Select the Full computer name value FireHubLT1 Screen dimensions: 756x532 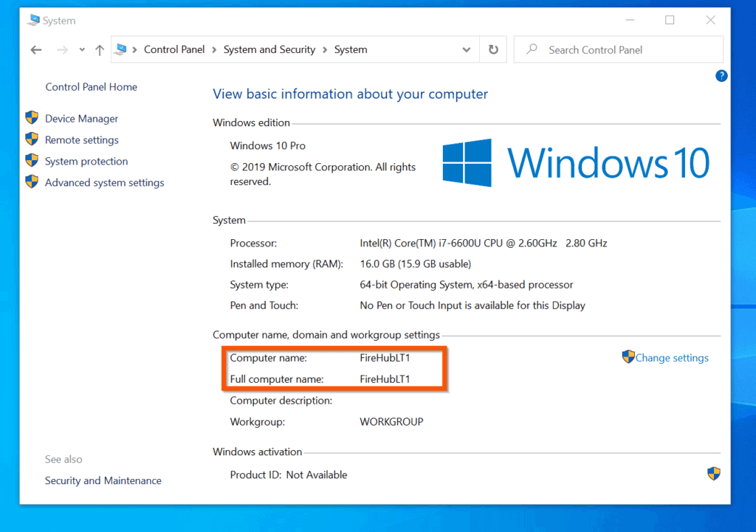385,379
